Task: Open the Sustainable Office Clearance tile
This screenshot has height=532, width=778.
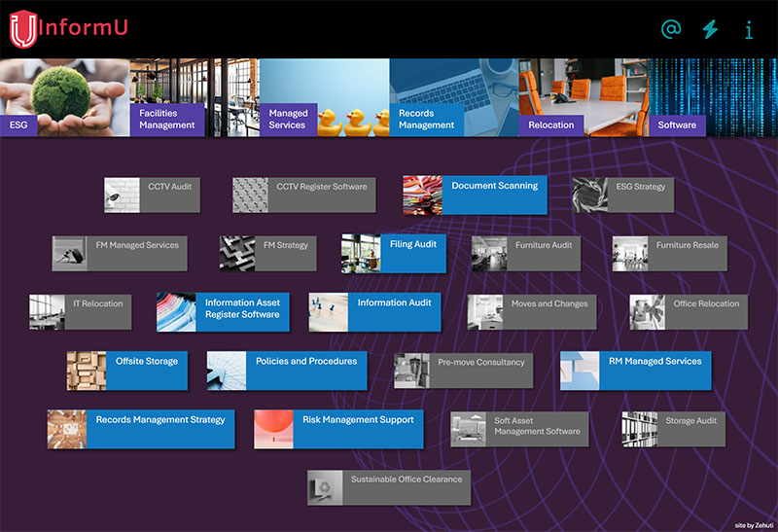Action: 389,487
